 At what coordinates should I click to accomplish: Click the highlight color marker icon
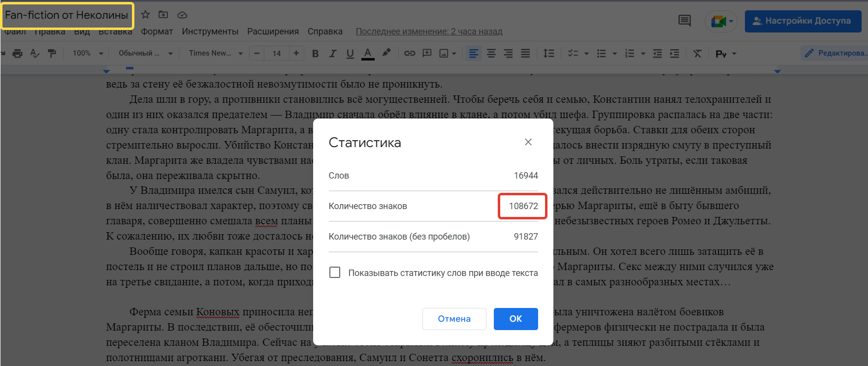point(386,53)
